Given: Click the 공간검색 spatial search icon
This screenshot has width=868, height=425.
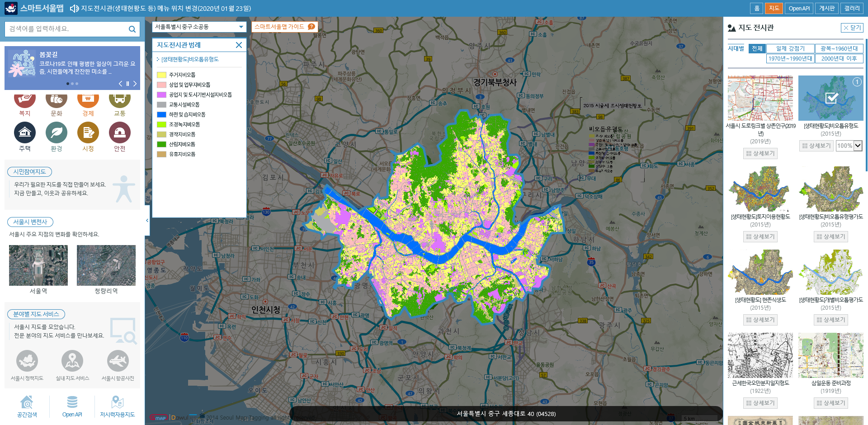Looking at the screenshot, I should (27, 402).
